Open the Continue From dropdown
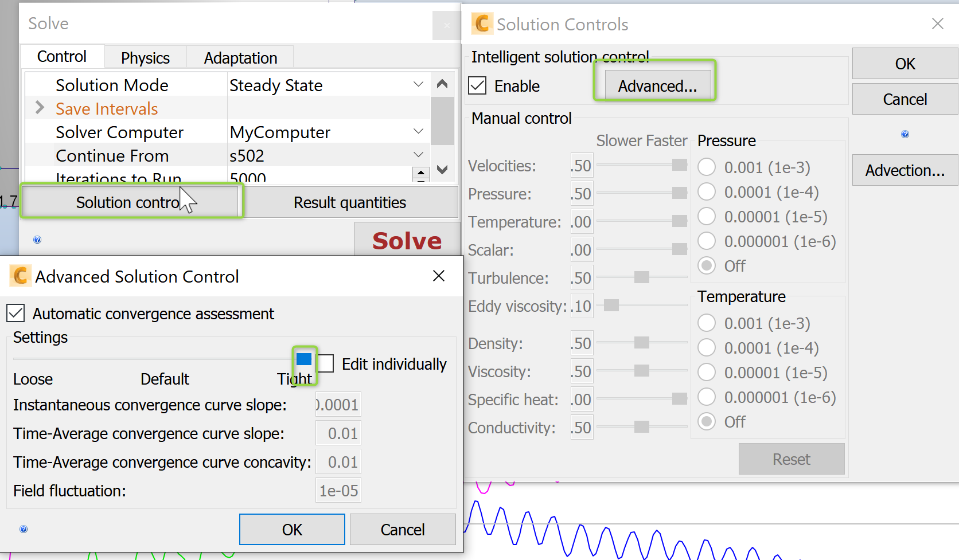Image resolution: width=959 pixels, height=560 pixels. [x=419, y=155]
